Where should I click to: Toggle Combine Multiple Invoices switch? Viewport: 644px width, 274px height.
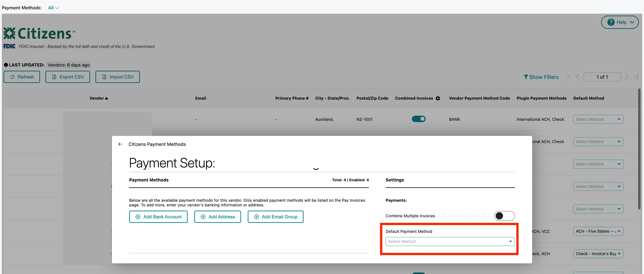[504, 216]
